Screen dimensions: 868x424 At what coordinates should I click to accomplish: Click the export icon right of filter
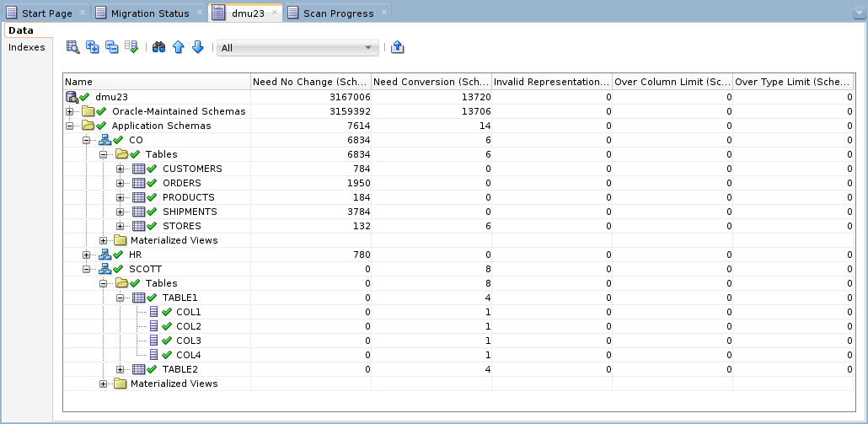coord(398,47)
